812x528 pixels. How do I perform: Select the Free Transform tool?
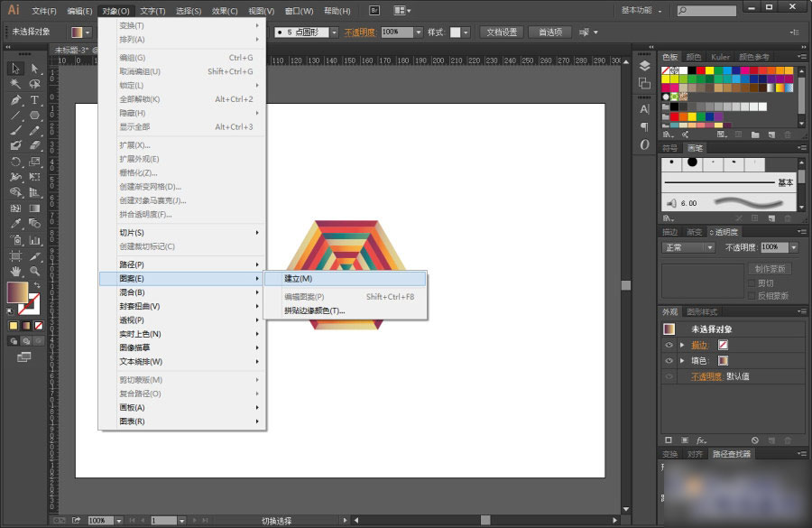point(34,177)
